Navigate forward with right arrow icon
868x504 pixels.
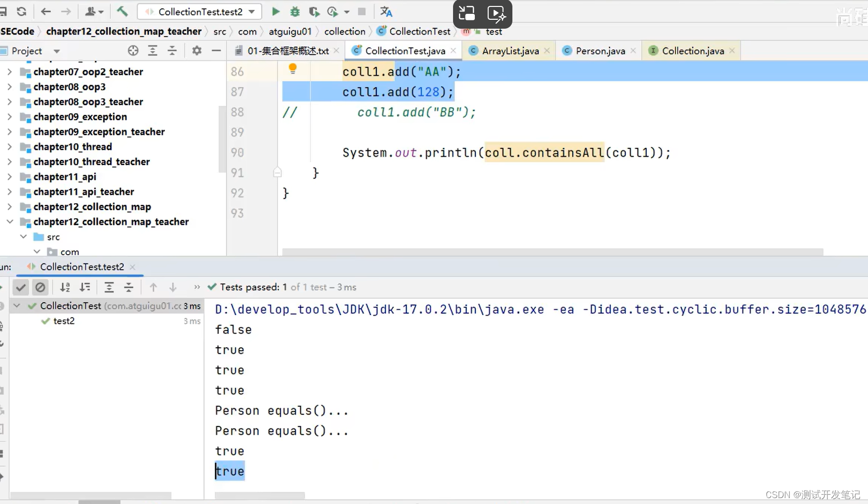pyautogui.click(x=66, y=11)
